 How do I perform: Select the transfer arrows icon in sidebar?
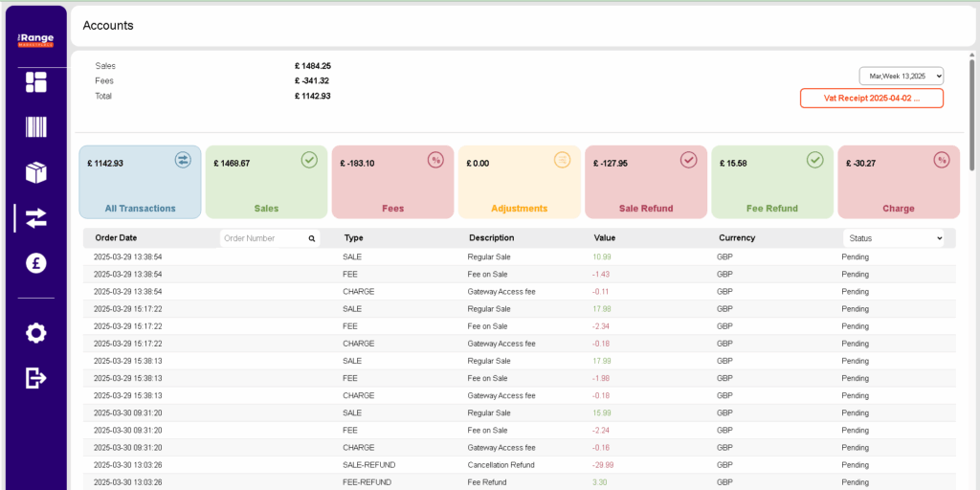point(35,218)
